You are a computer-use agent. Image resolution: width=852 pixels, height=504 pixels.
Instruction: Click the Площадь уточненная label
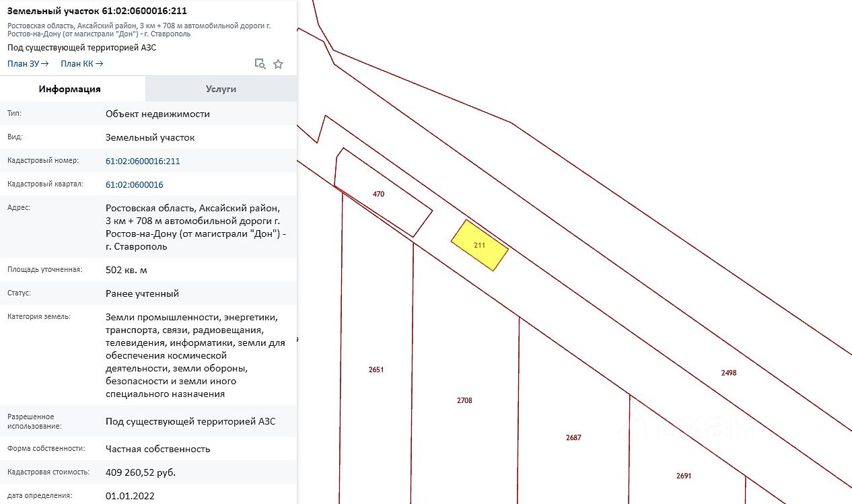44,270
